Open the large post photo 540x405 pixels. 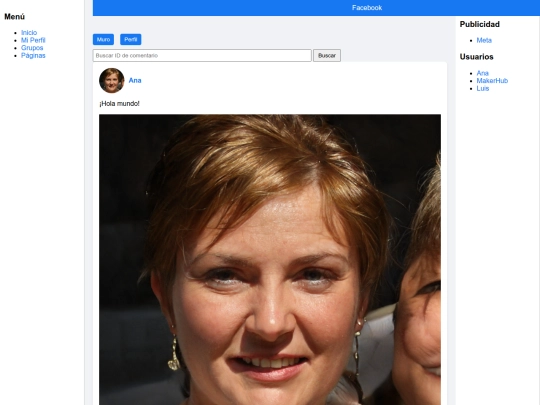270,260
